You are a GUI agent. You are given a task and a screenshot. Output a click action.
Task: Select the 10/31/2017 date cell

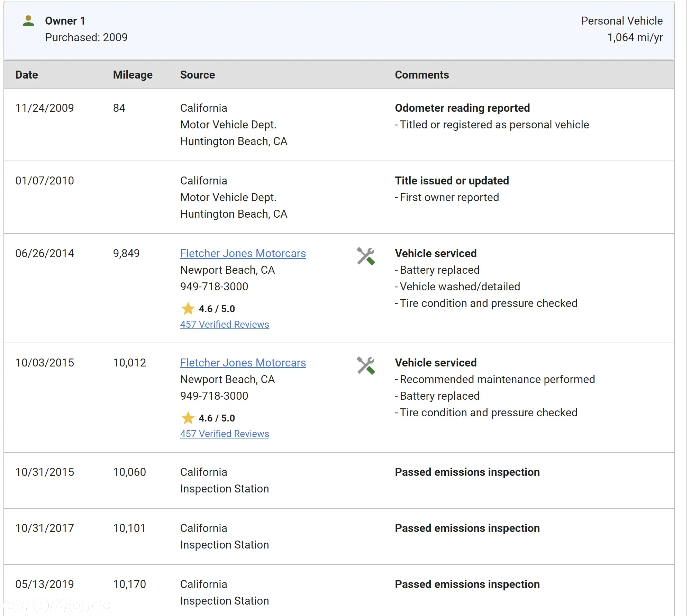tap(45, 528)
